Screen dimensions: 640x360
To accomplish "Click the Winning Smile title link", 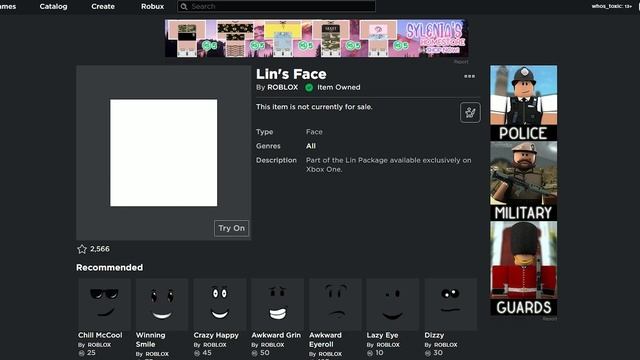I will click(151, 340).
